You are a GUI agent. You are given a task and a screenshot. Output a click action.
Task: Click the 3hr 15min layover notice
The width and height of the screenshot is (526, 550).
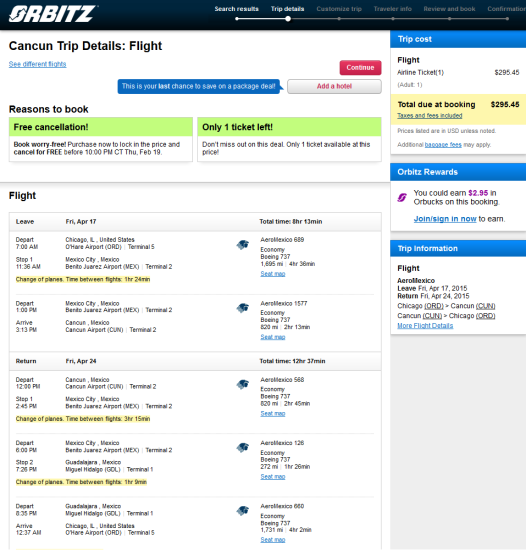(x=83, y=419)
